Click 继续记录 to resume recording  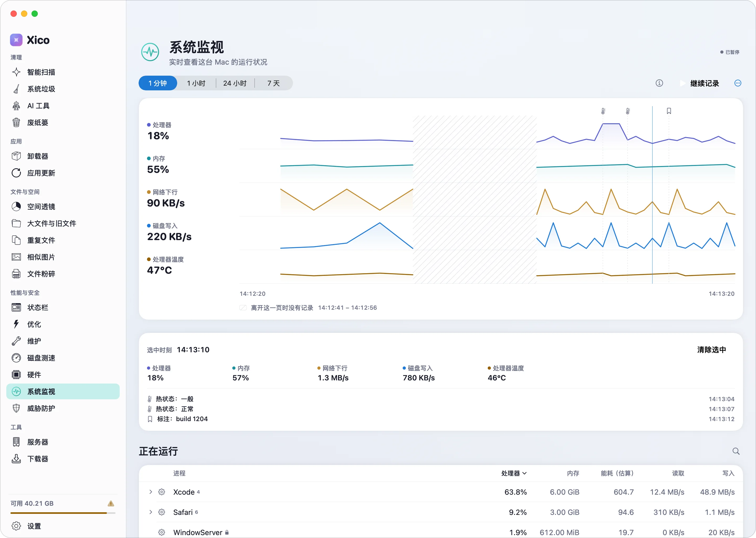coord(699,84)
